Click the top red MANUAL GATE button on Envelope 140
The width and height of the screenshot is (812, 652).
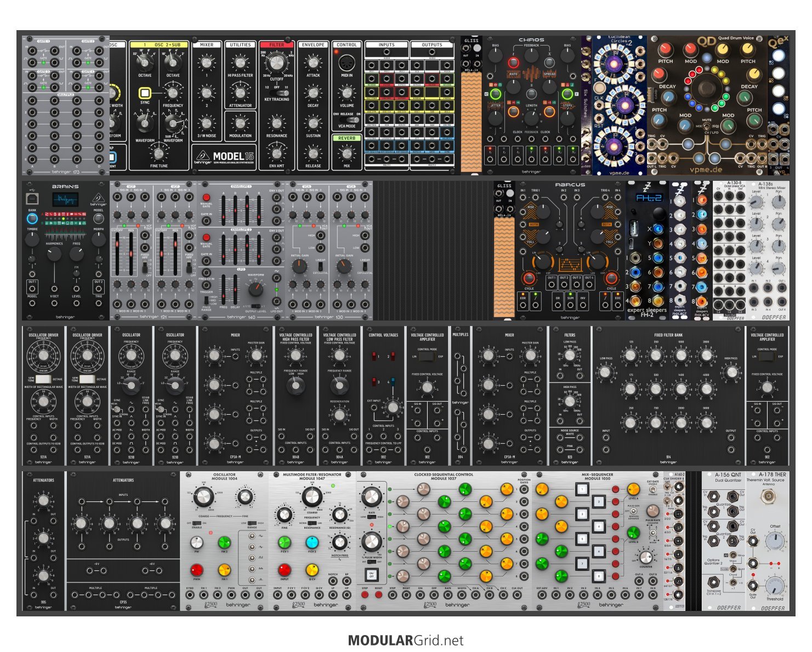tap(206, 197)
